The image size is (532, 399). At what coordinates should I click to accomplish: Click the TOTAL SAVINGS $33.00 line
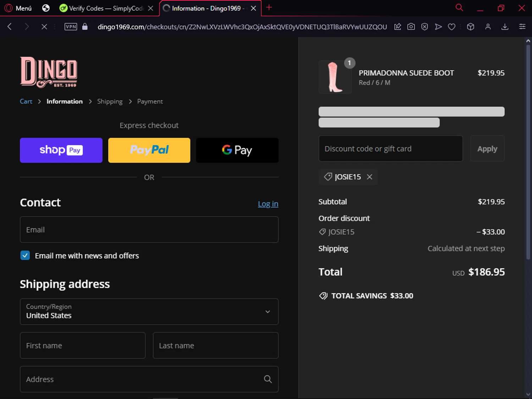(366, 296)
